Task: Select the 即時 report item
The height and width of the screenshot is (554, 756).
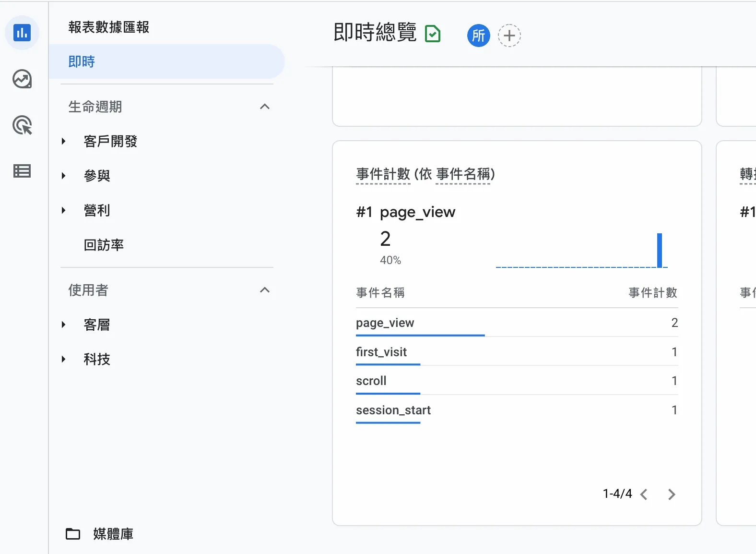Action: [x=167, y=61]
